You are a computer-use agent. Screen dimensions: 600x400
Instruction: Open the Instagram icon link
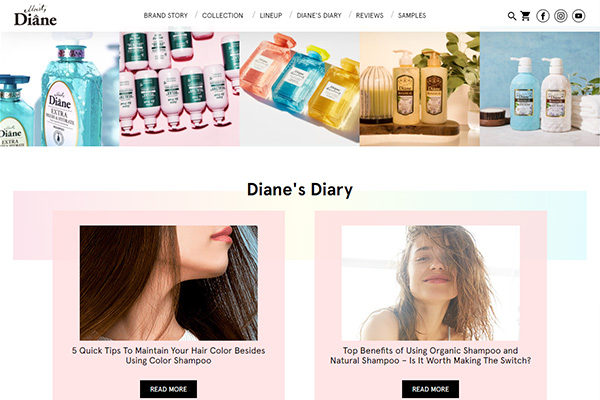561,16
